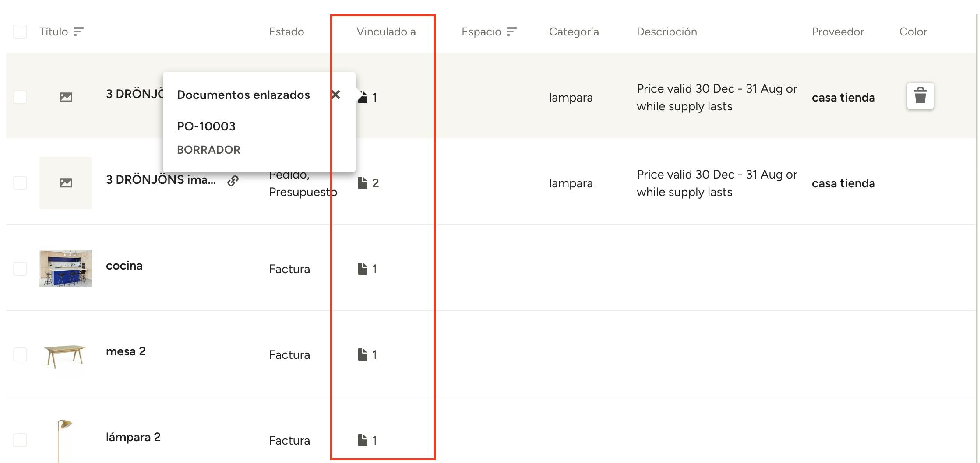Viewport: 980px width, 463px height.
Task: Click image placeholder icon in first row
Action: point(66,97)
